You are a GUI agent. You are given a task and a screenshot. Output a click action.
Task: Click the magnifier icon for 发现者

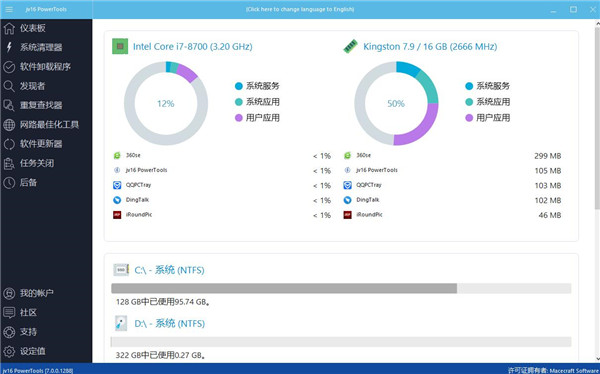click(9, 86)
